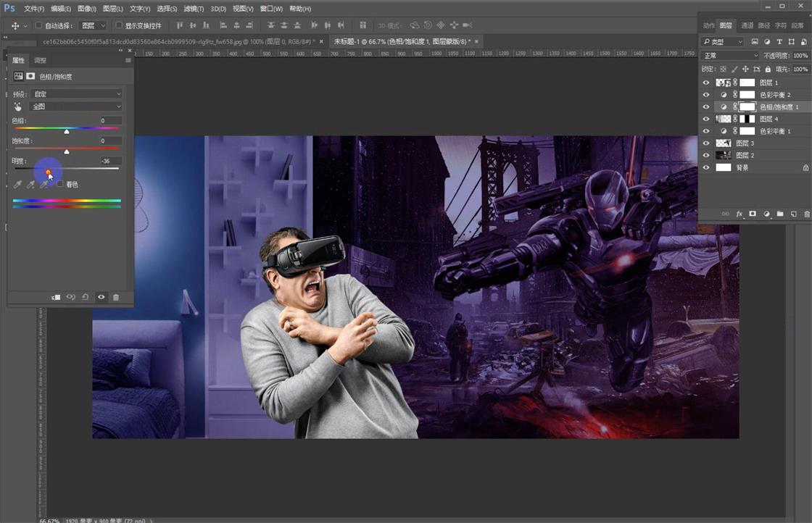Click the add-to-sample eyedropper in Hue/Saturation
812x523 pixels.
coord(30,185)
